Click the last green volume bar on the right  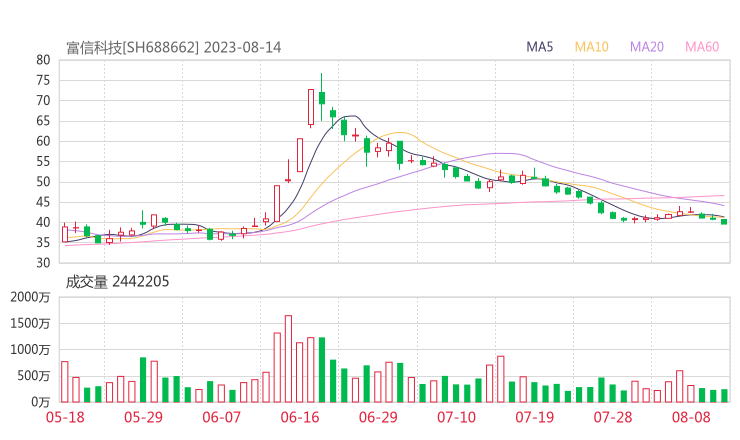724,396
